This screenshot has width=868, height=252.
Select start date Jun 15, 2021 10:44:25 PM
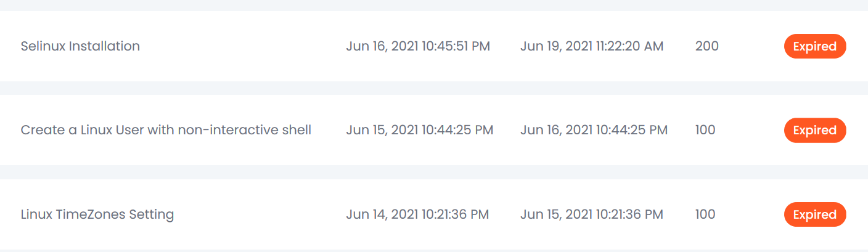click(419, 130)
